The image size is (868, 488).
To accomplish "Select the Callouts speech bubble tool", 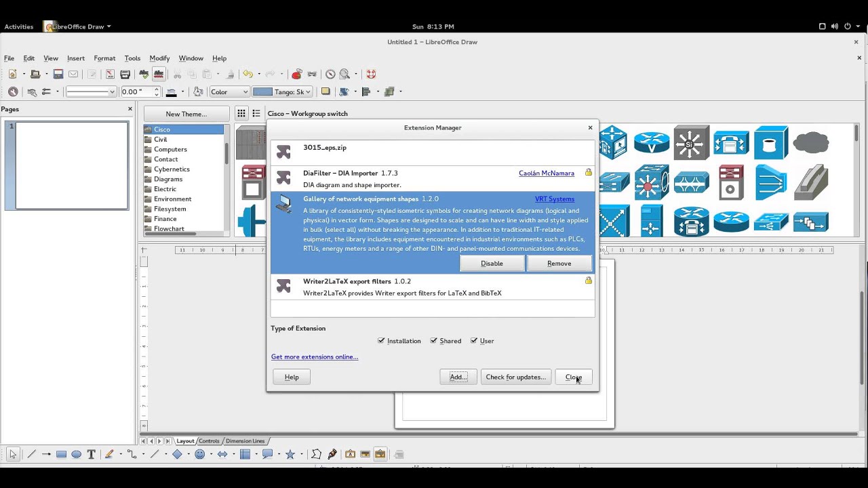I will 267,454.
